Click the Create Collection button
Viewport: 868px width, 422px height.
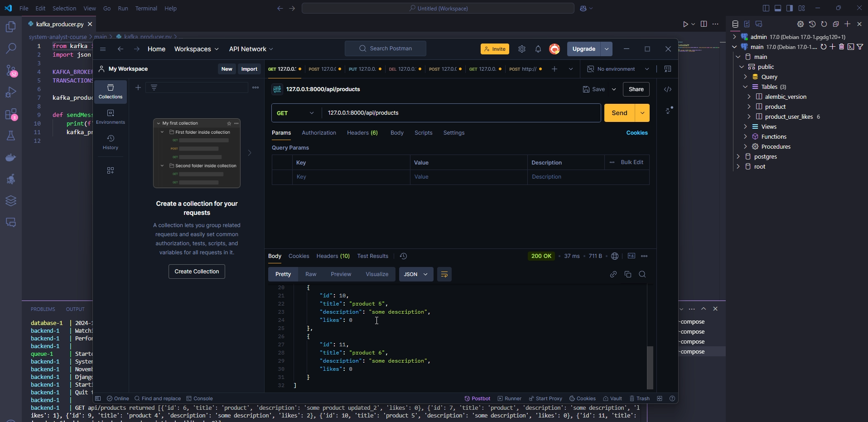(x=197, y=272)
